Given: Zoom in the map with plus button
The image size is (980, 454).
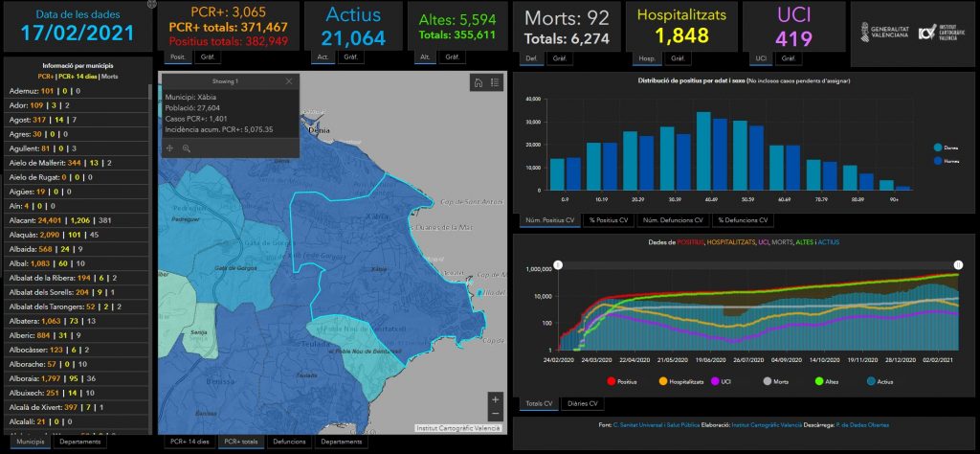Looking at the screenshot, I should (496, 399).
